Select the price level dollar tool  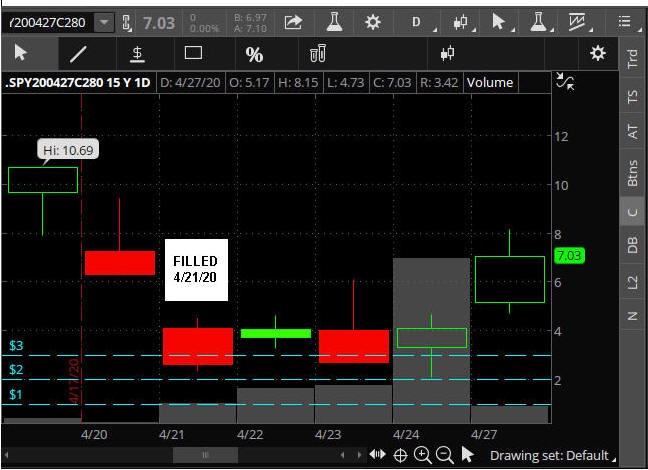tap(137, 54)
